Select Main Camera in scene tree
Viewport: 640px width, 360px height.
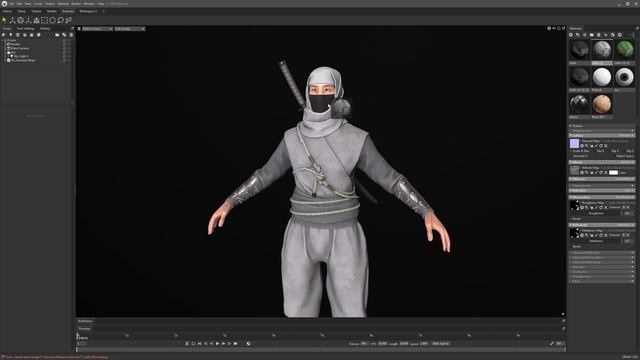click(20, 48)
